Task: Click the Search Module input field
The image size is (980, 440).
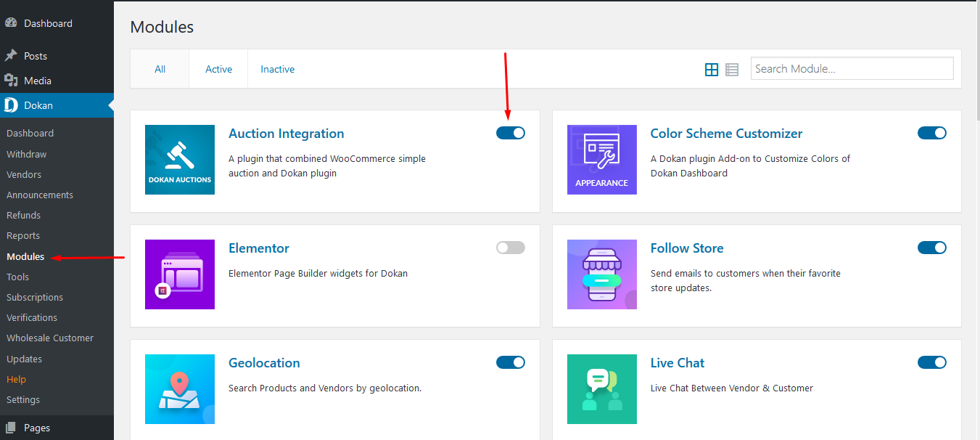Action: (x=852, y=68)
